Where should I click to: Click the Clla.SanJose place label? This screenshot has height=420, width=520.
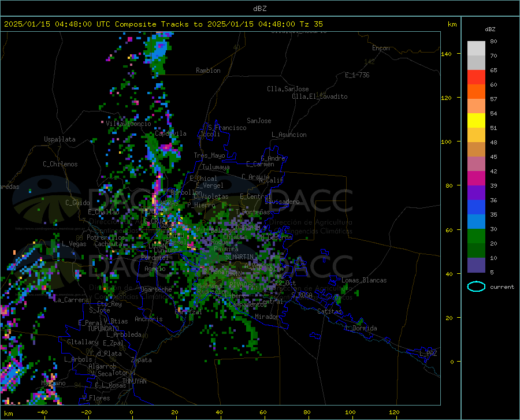[x=288, y=89]
